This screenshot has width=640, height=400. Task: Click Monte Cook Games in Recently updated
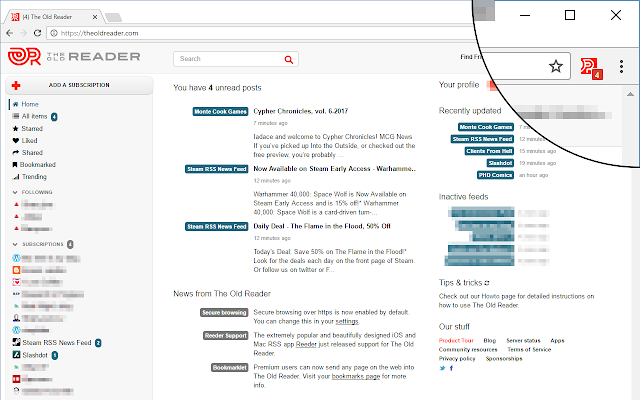pyautogui.click(x=486, y=127)
